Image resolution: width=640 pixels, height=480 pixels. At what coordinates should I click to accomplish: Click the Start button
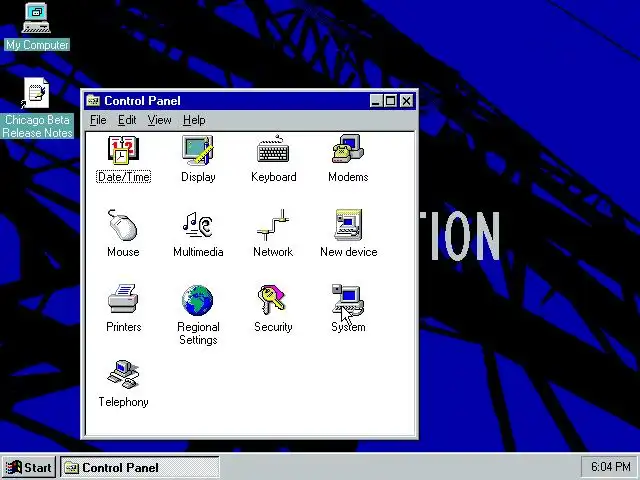click(29, 467)
